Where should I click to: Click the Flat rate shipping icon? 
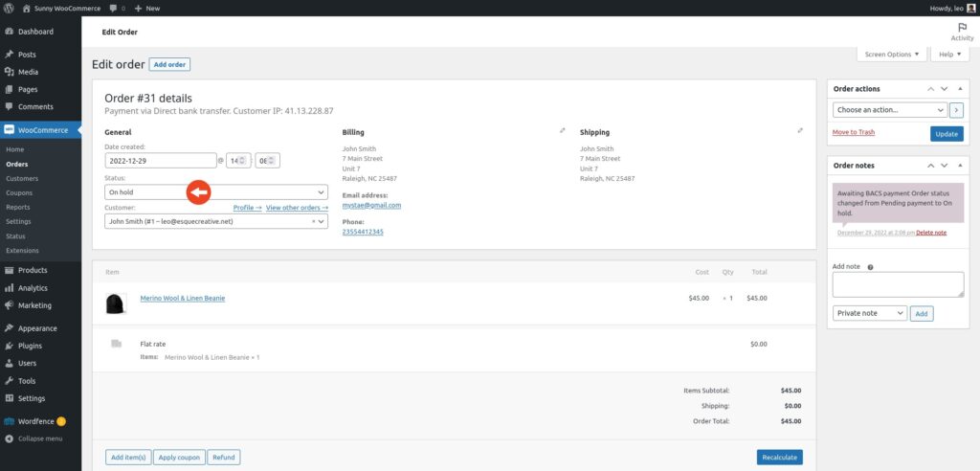tap(116, 344)
